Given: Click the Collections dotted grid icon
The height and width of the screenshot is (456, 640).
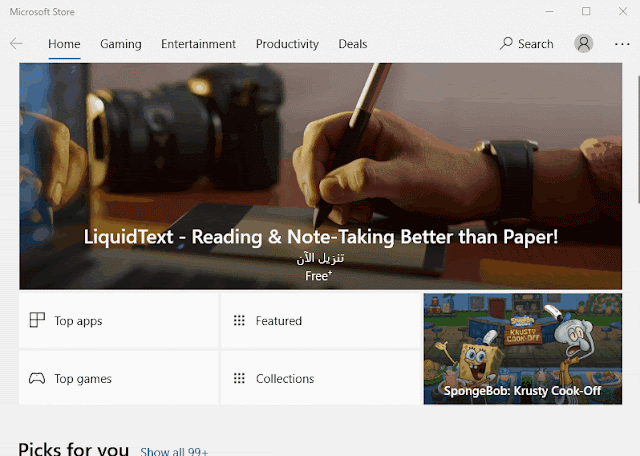Looking at the screenshot, I should tap(239, 378).
